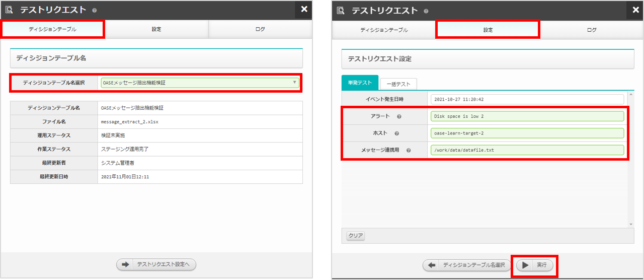644x280 pixels.
Task: Click the 運用ステータス row label
Action: click(x=54, y=135)
